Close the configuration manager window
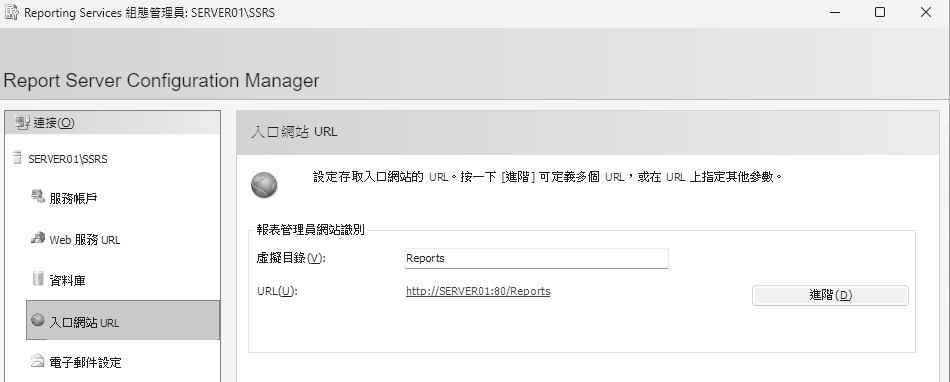950x382 pixels. click(926, 12)
